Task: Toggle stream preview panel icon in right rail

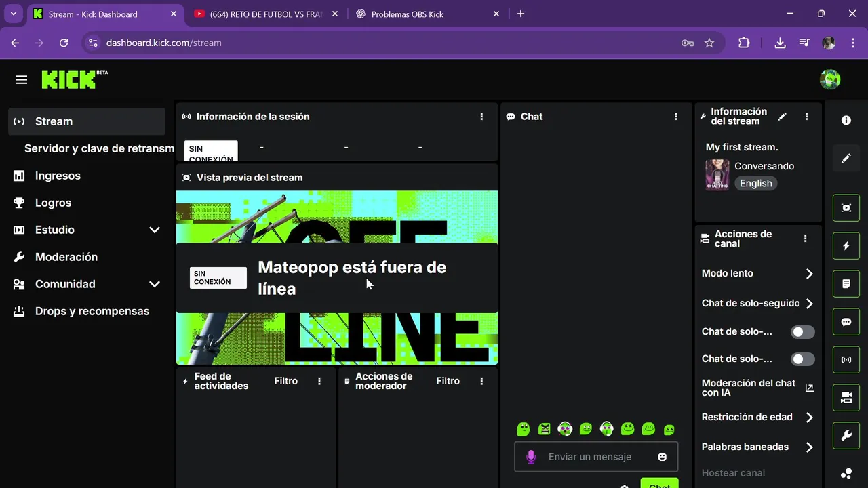Action: click(846, 208)
